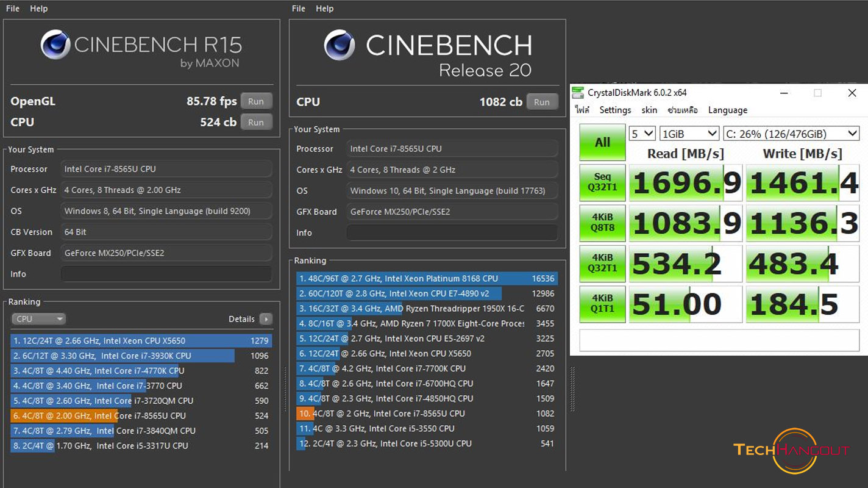Open the File menu in Cinebench Release 20
Viewport: 868px width, 488px height.
click(x=299, y=9)
